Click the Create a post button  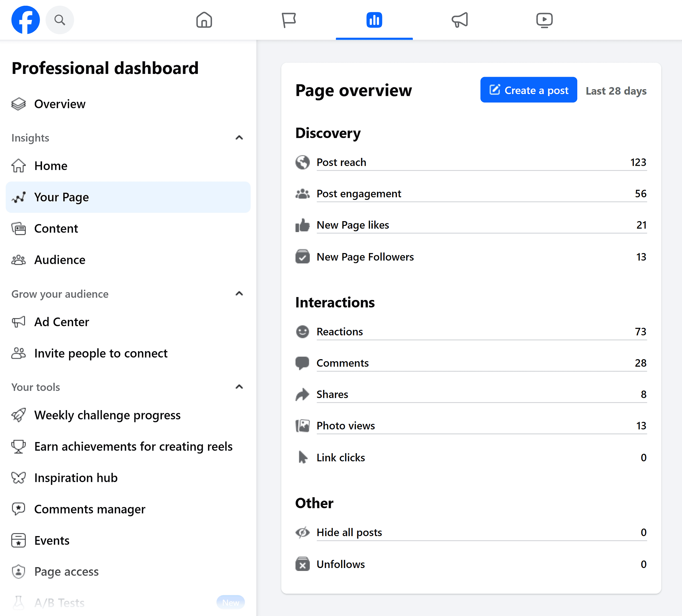528,90
